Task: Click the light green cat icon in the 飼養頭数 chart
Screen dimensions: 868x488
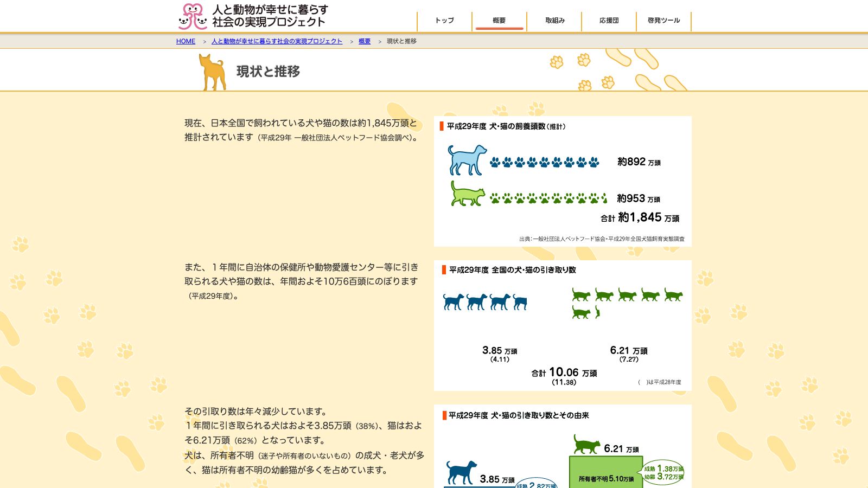Action: 467,194
